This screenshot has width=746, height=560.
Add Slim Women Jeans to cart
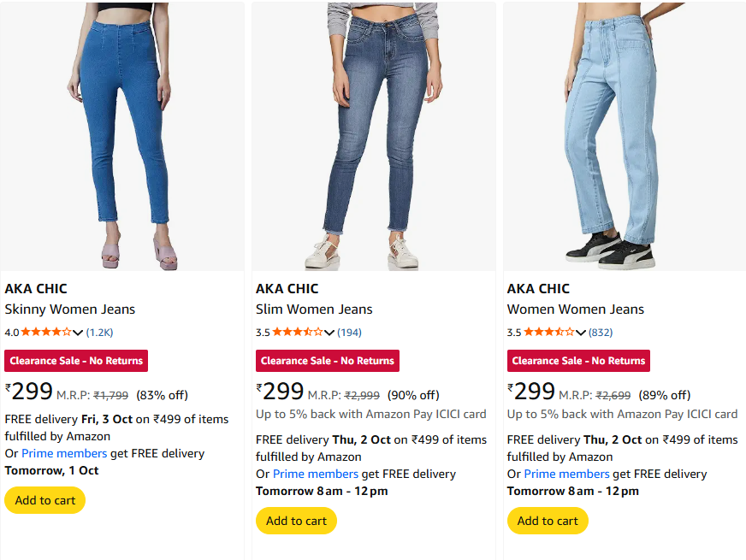[x=296, y=521]
